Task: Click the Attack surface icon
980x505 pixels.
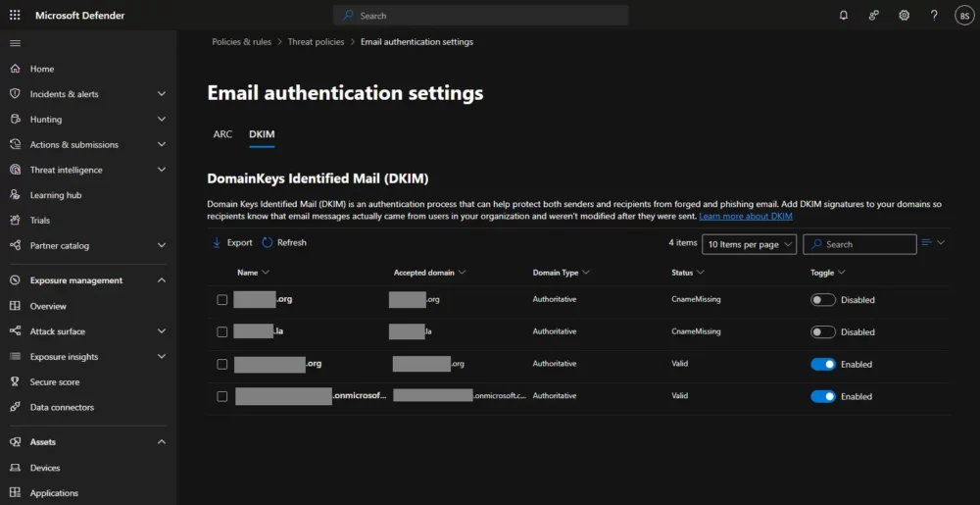Action: pyautogui.click(x=15, y=331)
